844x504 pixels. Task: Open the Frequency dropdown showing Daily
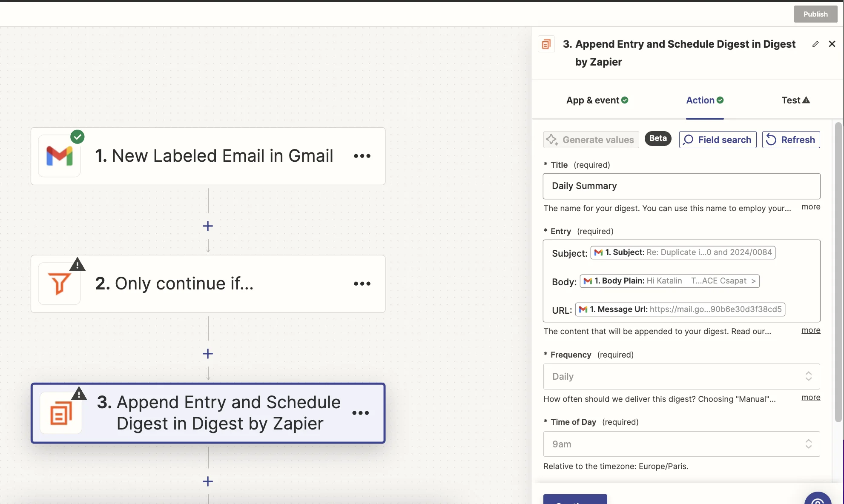click(x=681, y=376)
